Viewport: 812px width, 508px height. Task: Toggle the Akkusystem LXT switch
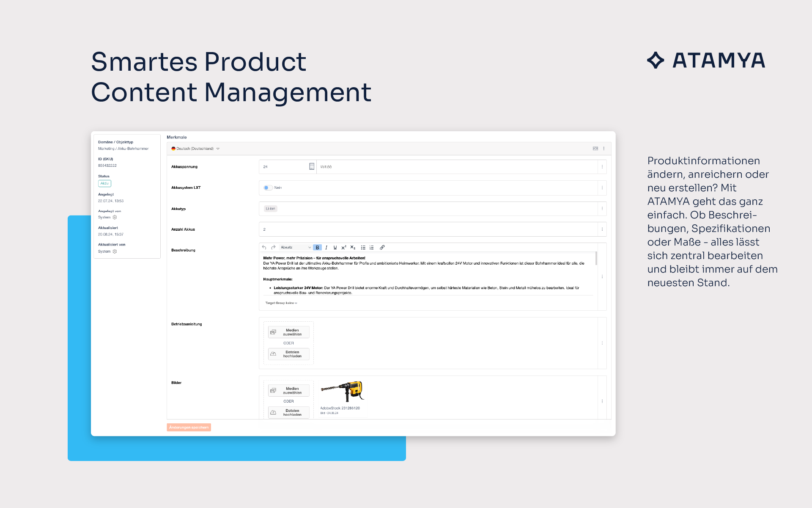(268, 188)
